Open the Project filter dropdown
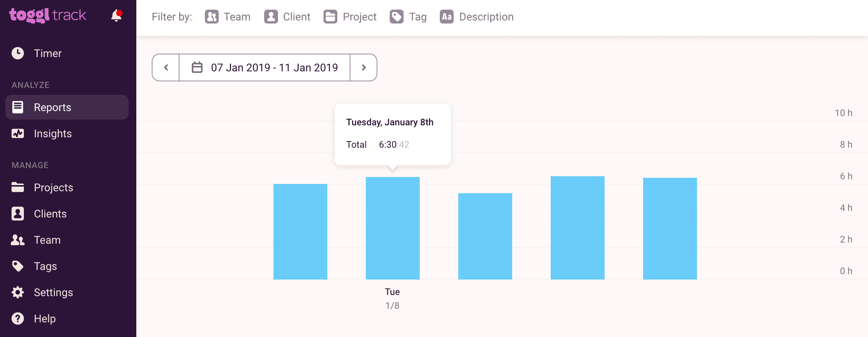 coord(350,17)
